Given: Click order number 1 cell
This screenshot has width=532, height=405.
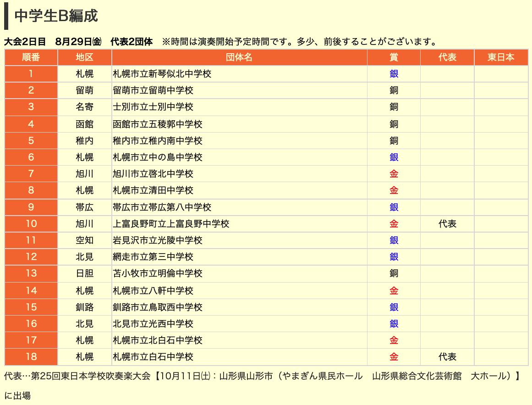Looking at the screenshot, I should pyautogui.click(x=31, y=74).
